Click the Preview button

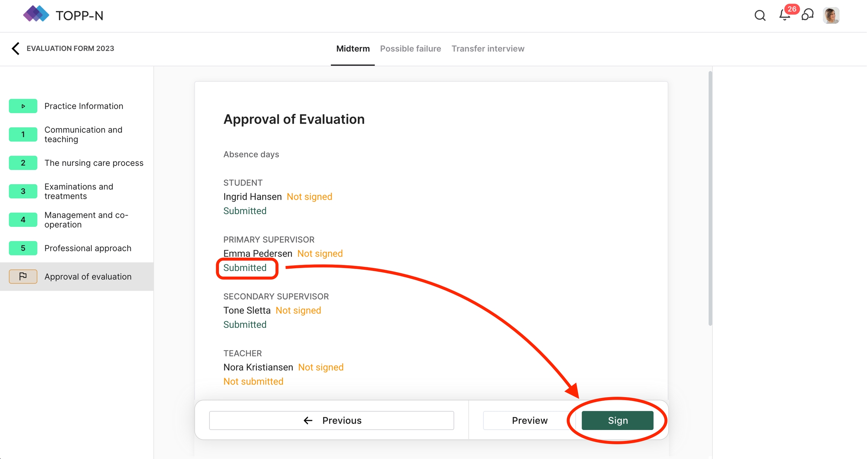529,421
